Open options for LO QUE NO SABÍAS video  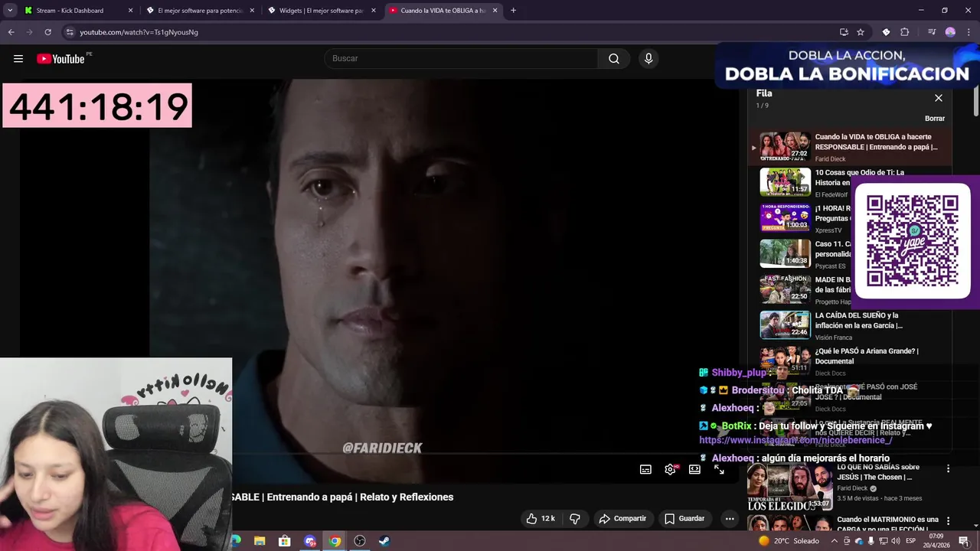[948, 468]
